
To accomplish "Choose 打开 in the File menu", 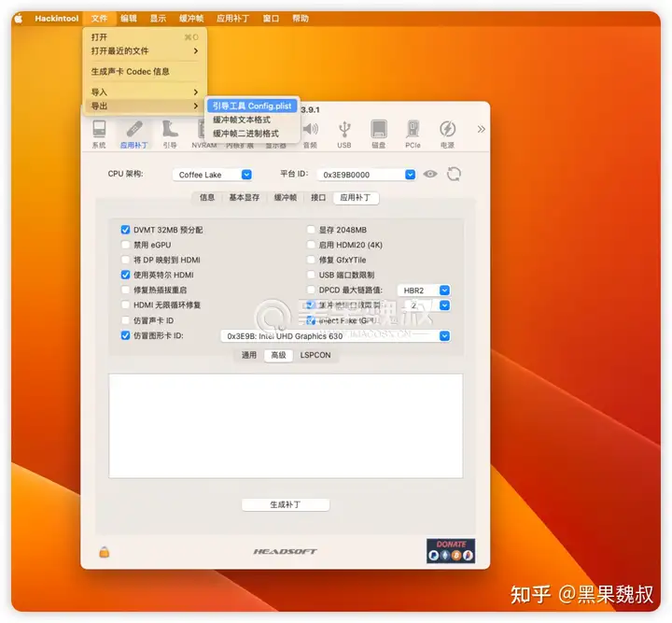I will tap(145, 37).
